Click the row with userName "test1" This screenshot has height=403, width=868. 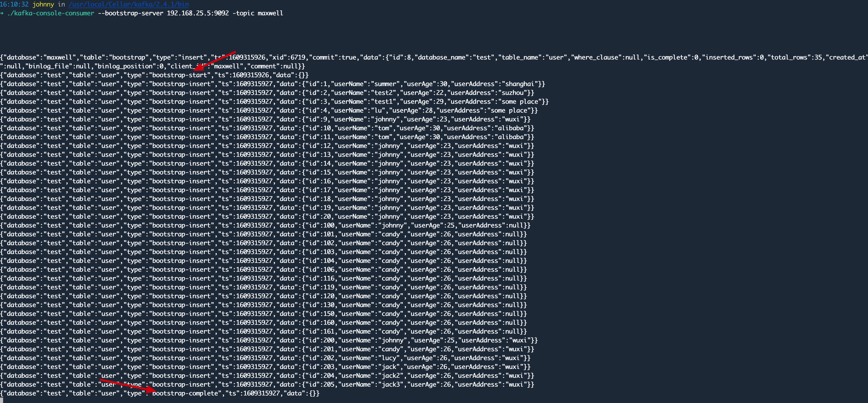point(274,101)
